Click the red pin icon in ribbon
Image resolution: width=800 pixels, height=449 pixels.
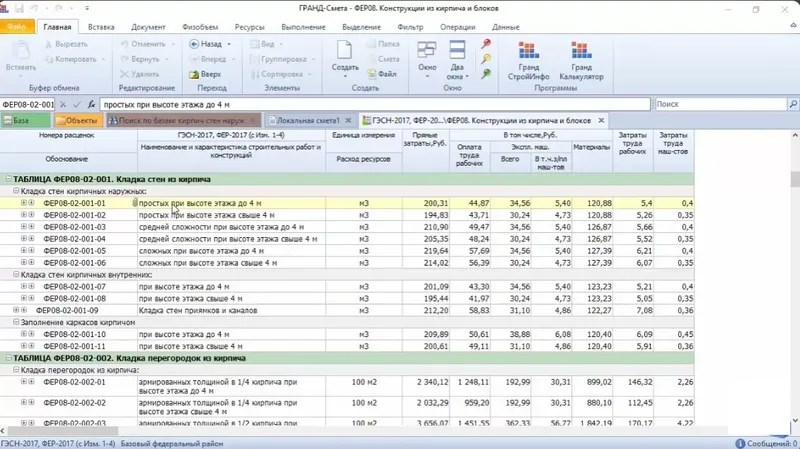tap(486, 44)
